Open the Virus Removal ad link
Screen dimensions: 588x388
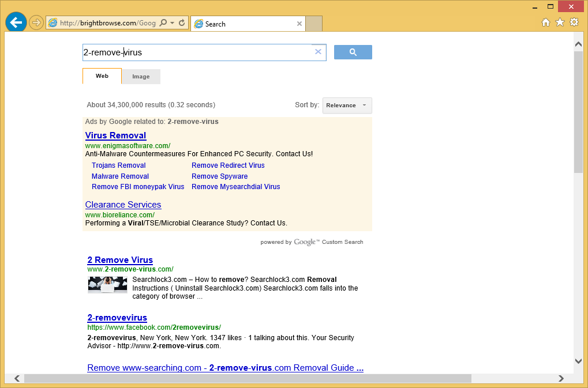pos(115,135)
